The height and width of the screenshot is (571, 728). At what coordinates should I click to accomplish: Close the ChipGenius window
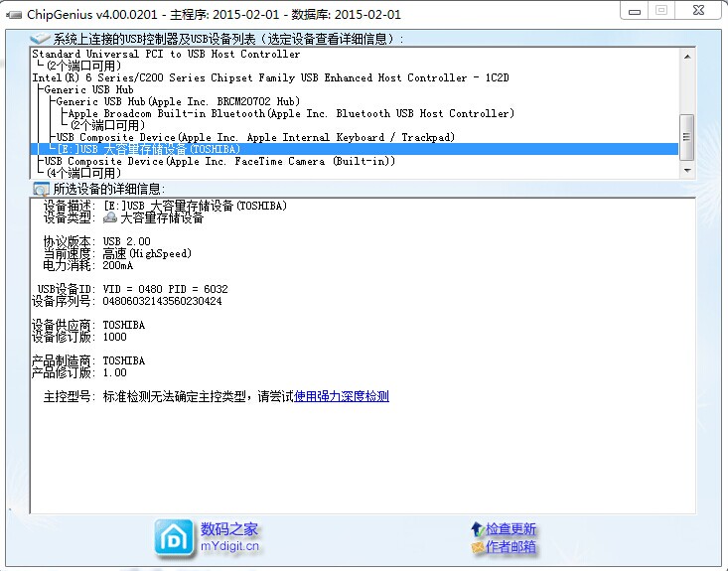[x=699, y=10]
